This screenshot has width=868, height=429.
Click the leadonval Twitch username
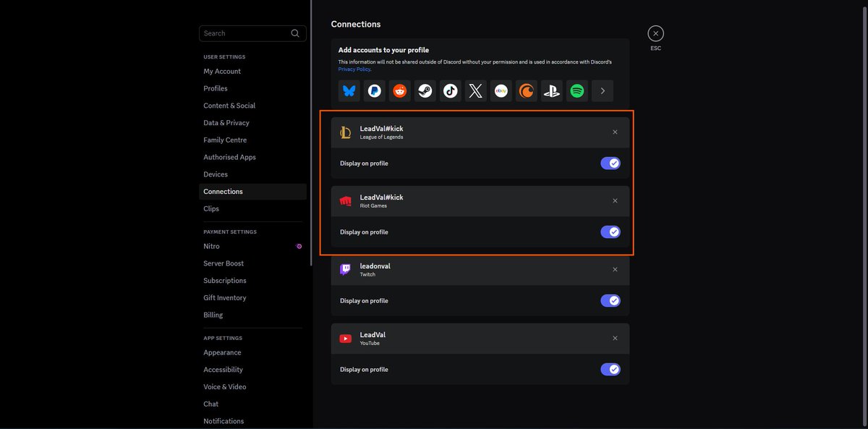[x=375, y=266]
